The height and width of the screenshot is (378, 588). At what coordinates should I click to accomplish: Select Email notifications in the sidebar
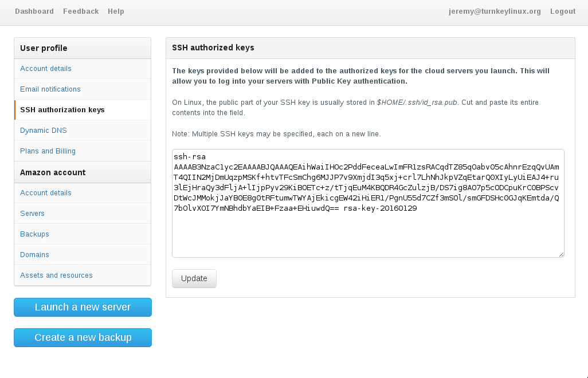pos(50,89)
